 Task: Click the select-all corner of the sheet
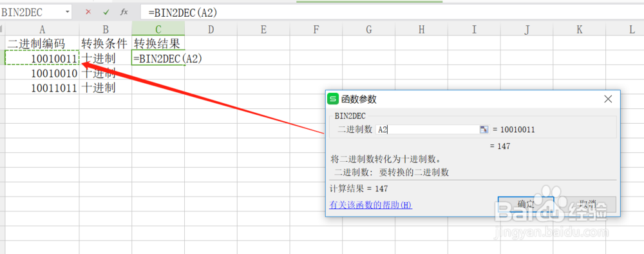coord(2,29)
